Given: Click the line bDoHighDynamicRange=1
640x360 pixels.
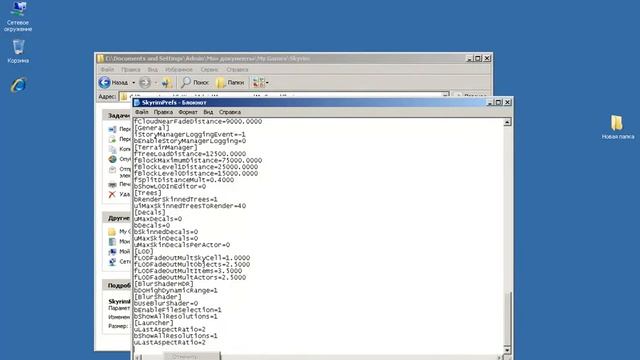Looking at the screenshot, I should click(x=176, y=290).
